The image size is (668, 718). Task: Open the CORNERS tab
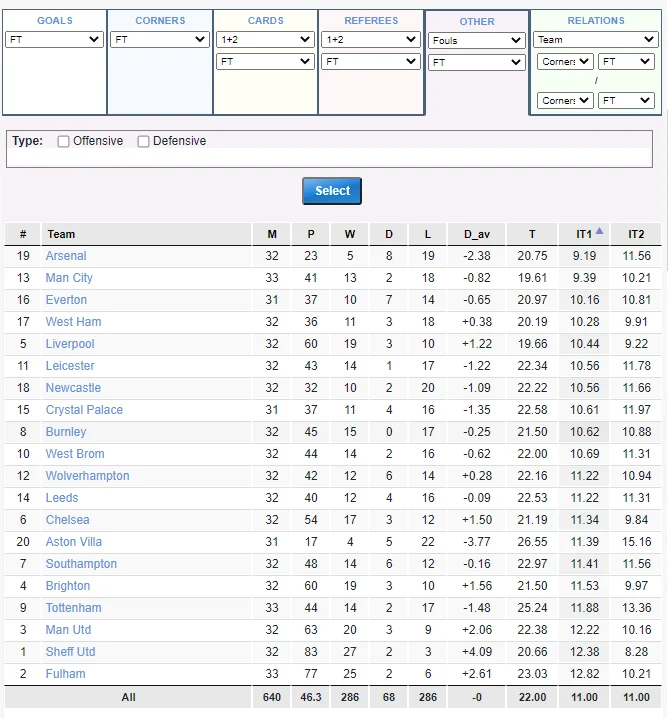[x=160, y=20]
